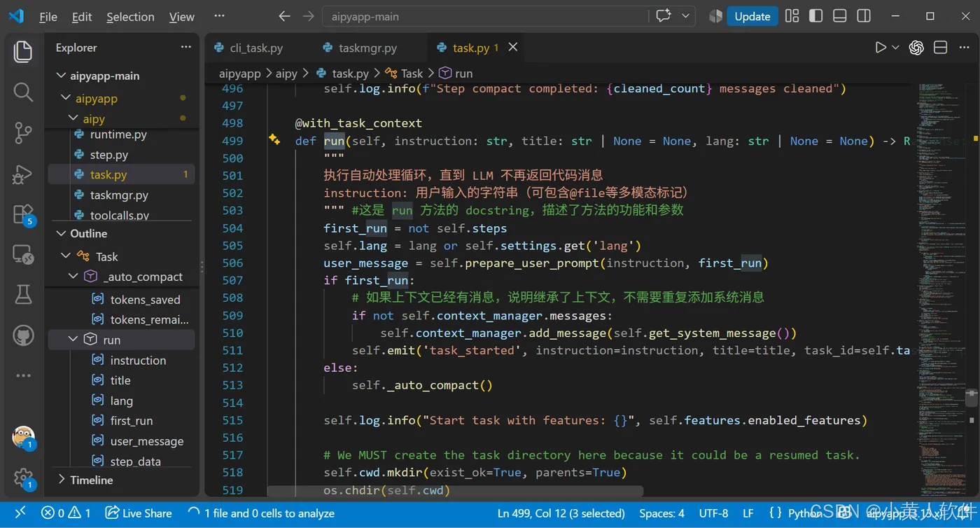Open the Testing flask view

point(23,295)
